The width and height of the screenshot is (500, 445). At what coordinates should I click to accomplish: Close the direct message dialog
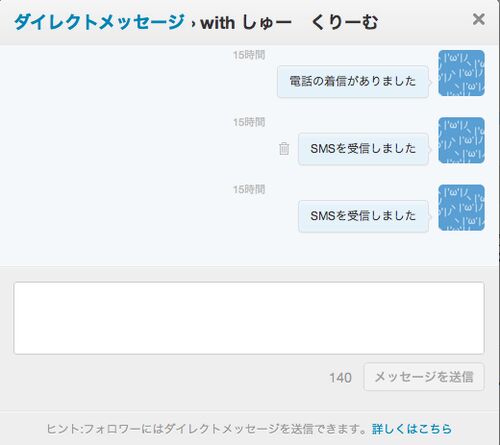479,19
